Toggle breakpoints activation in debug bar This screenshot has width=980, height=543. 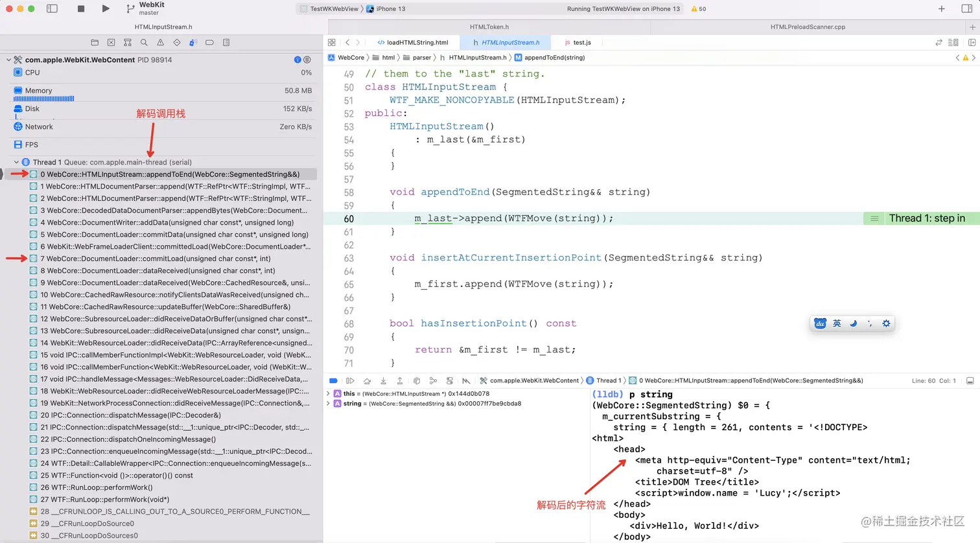pyautogui.click(x=333, y=381)
